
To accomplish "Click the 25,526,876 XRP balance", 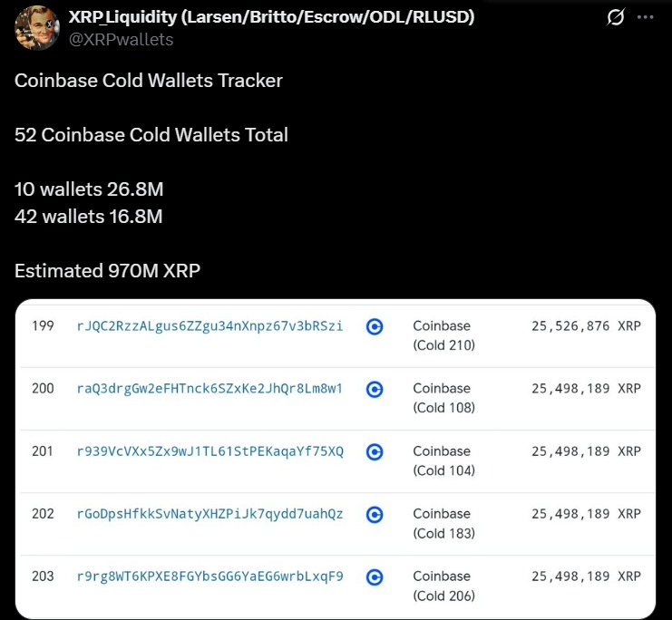I will (x=586, y=326).
